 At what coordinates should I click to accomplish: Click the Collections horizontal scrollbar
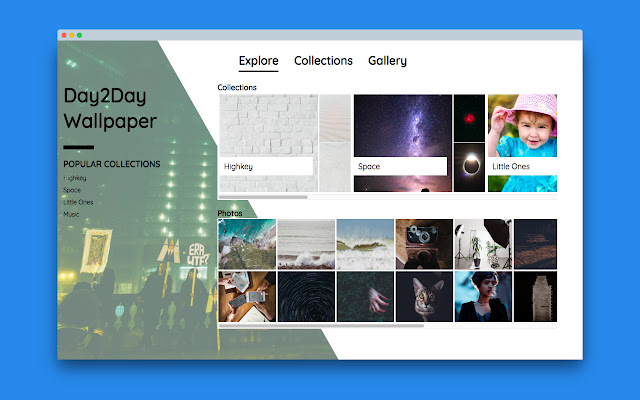point(263,197)
